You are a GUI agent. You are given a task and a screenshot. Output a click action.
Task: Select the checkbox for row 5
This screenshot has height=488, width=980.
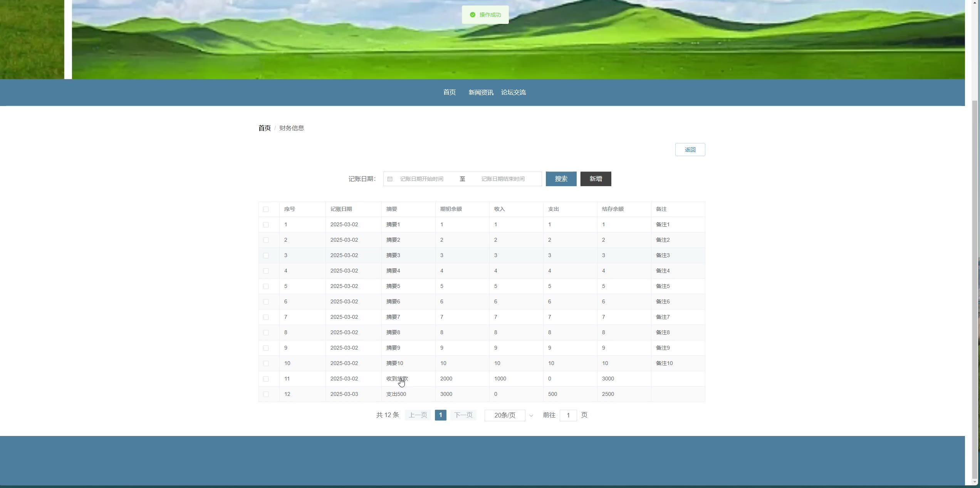point(266,286)
